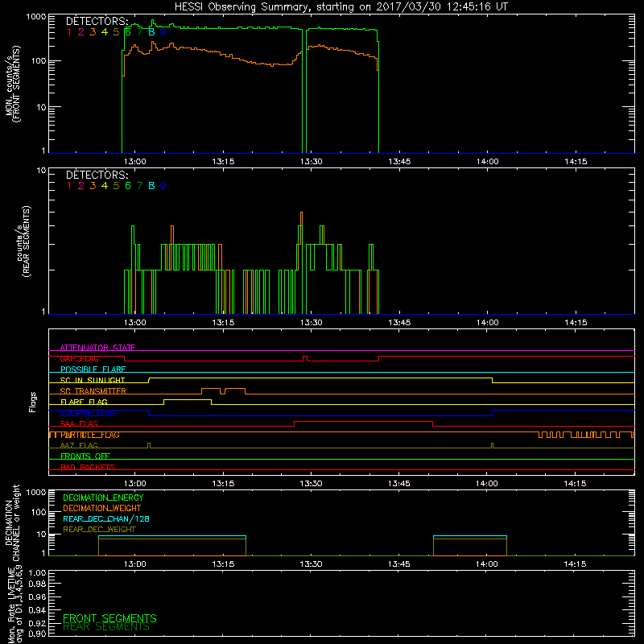Click the 1000 tick on decimation y-axis
This screenshot has height=644, width=644.
[36, 492]
